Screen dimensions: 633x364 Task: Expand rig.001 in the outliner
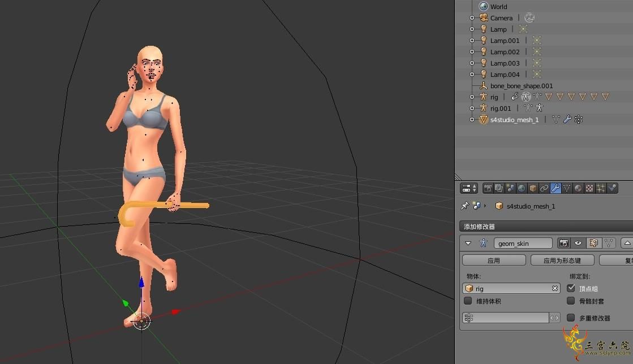coord(472,108)
